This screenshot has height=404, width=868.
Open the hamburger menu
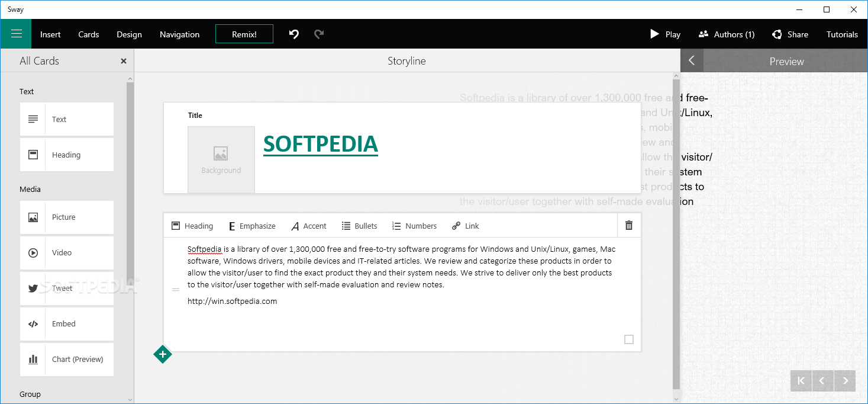[x=16, y=34]
